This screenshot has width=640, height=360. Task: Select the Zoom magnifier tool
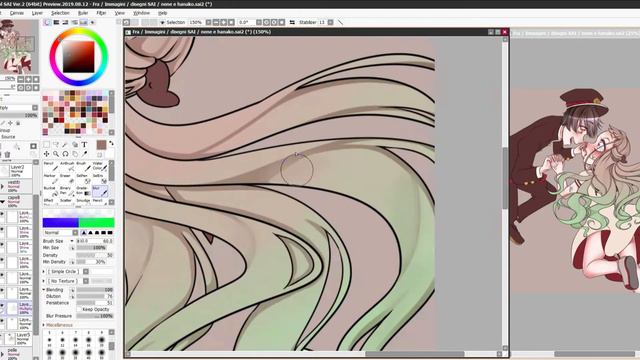click(56, 154)
